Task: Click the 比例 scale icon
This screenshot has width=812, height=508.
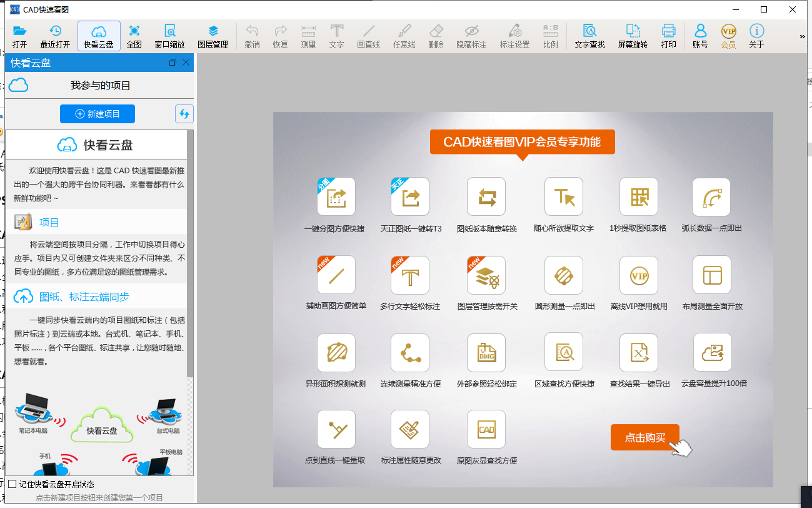Action: [x=550, y=36]
